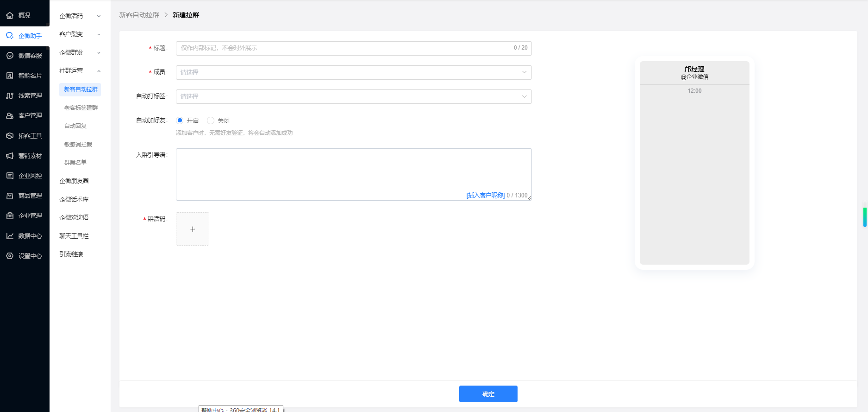Click the 数据中心 chart icon
Screen dimensions: 868x412
[x=10, y=236]
